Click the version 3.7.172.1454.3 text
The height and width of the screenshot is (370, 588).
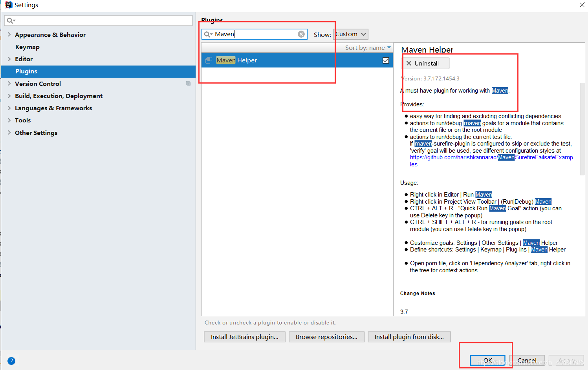[430, 78]
